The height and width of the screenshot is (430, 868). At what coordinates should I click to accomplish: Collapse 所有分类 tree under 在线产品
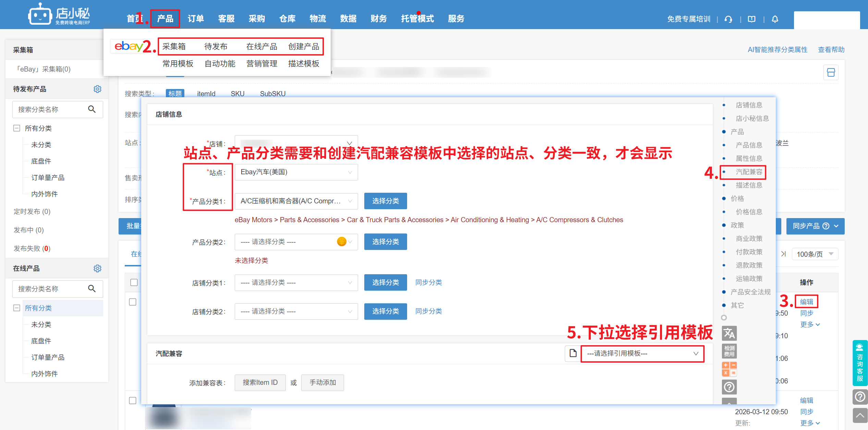tap(16, 308)
